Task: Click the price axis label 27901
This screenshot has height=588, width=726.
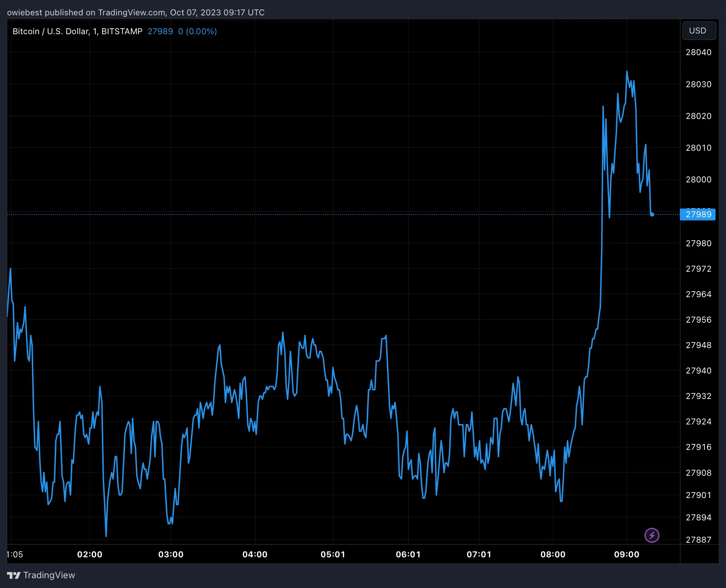Action: click(x=698, y=495)
